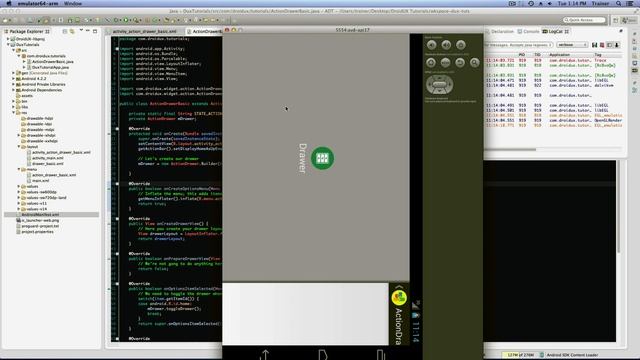Collapse the src folder
640x360 pixels.
pos(13,50)
